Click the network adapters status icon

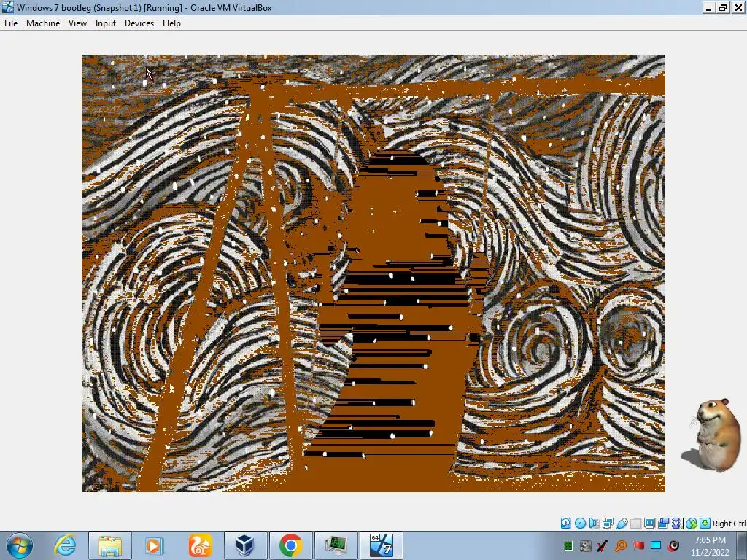click(608, 524)
